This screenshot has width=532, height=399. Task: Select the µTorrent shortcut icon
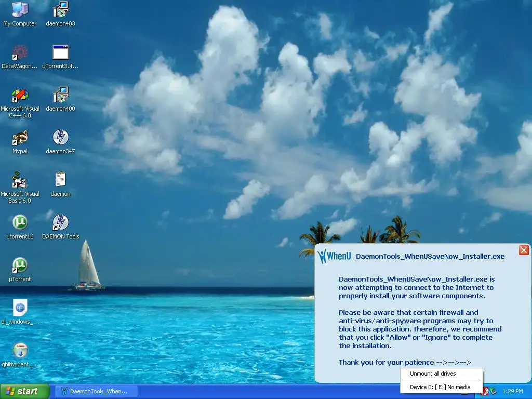coord(20,270)
